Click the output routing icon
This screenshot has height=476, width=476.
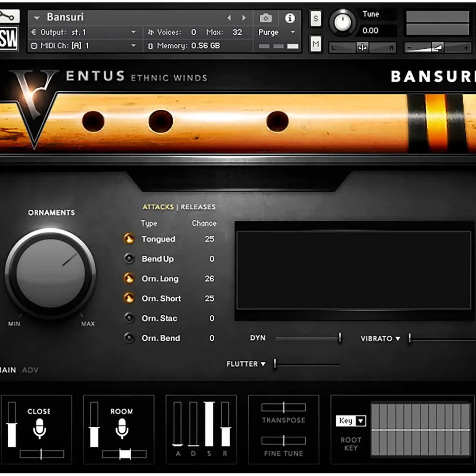click(34, 32)
